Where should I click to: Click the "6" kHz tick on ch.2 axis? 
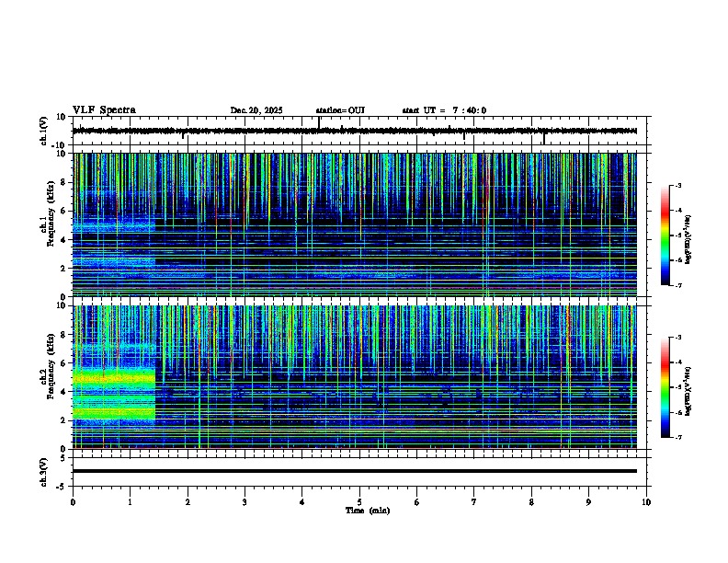pos(64,363)
